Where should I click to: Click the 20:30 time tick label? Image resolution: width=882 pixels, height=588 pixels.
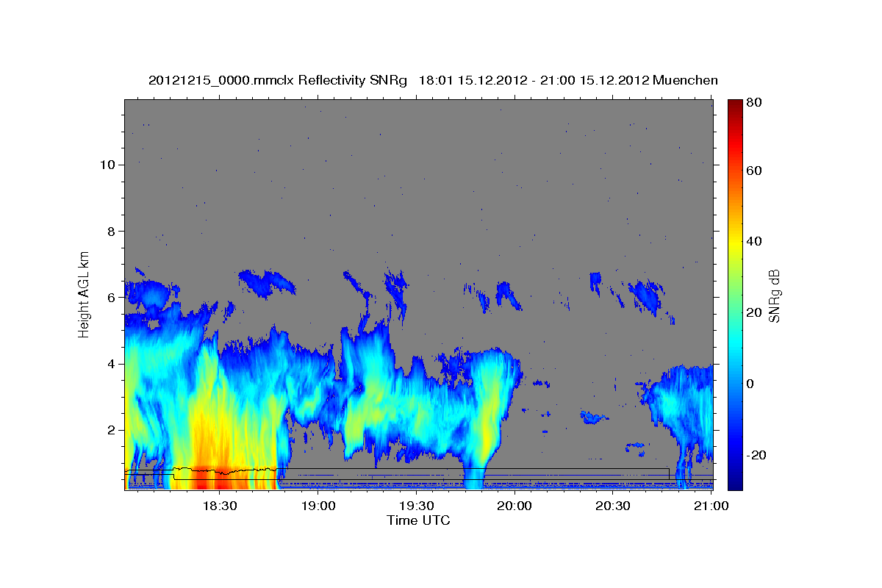[613, 506]
